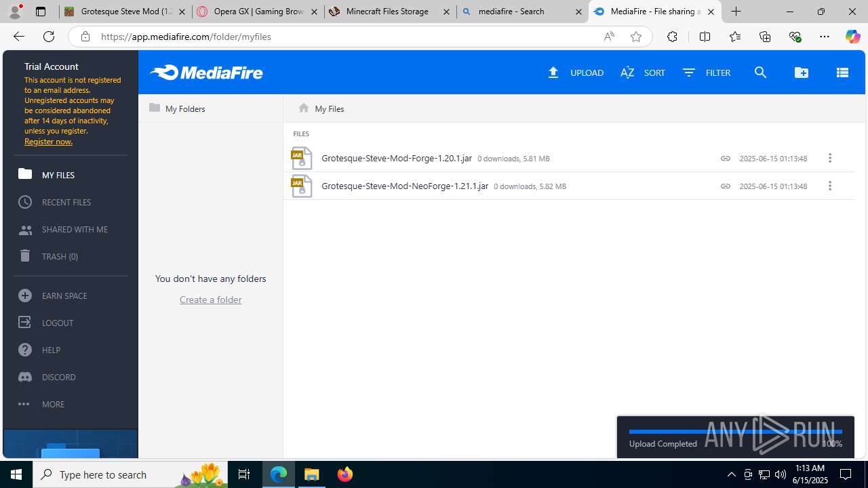868x488 pixels.
Task: Open the Filter options
Action: [x=707, y=73]
